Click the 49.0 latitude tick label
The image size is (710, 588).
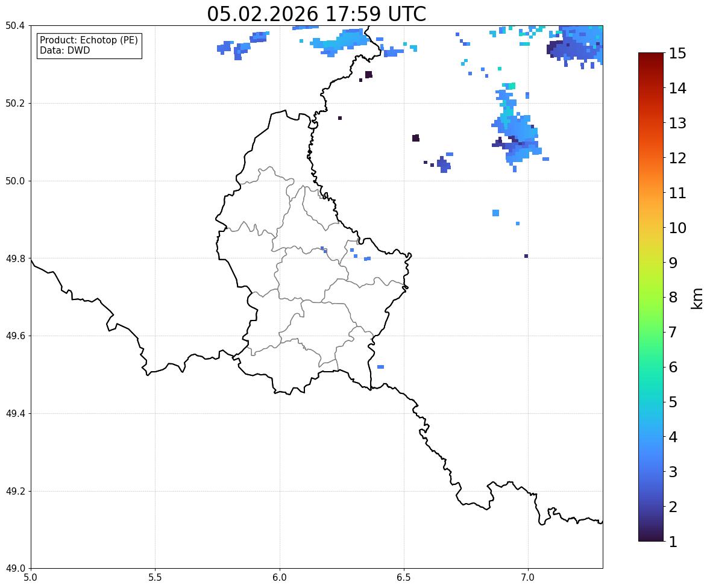[x=14, y=569]
